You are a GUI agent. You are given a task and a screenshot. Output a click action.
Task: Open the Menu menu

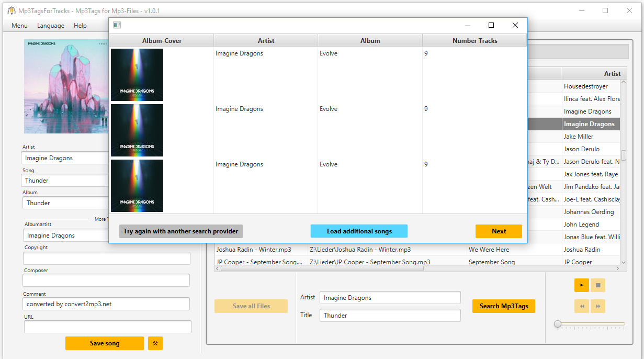[19, 26]
